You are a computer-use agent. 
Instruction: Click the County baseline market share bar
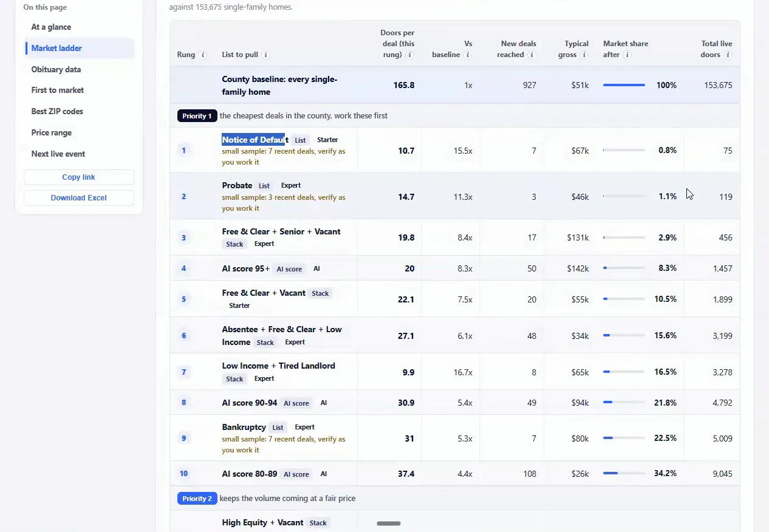click(624, 85)
